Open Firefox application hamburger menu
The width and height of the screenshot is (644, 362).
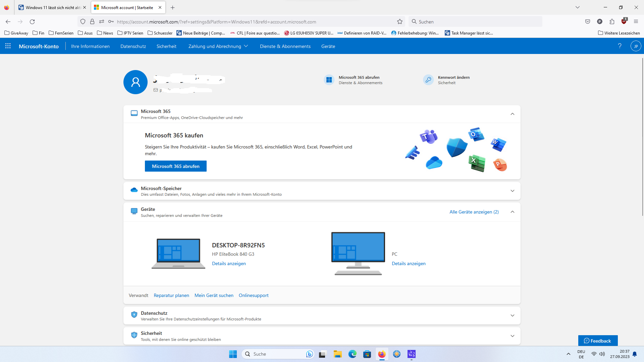(x=636, y=22)
